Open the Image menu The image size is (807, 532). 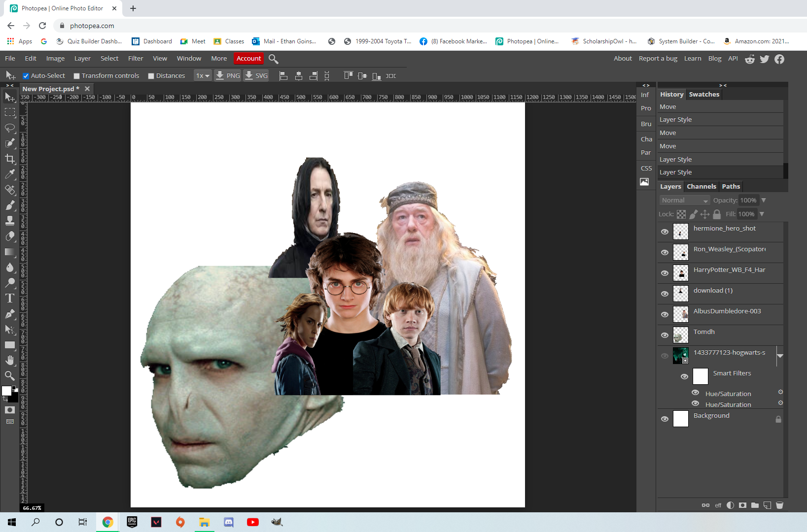tap(55, 59)
